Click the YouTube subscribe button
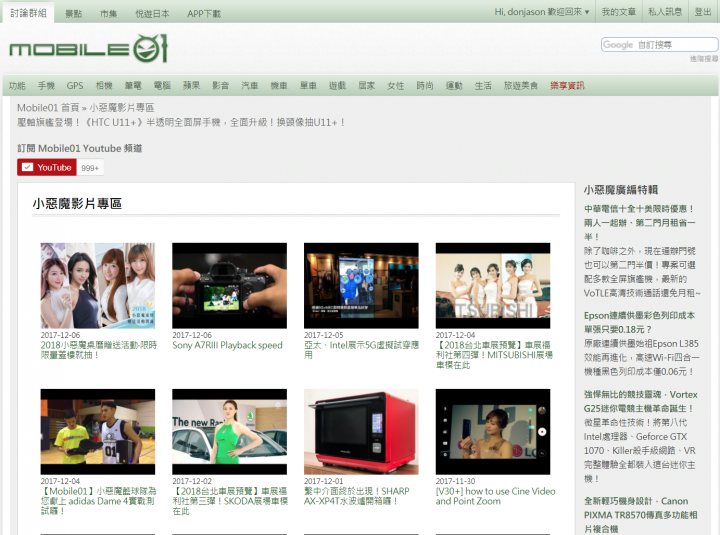Image resolution: width=720 pixels, height=535 pixels. 47,168
